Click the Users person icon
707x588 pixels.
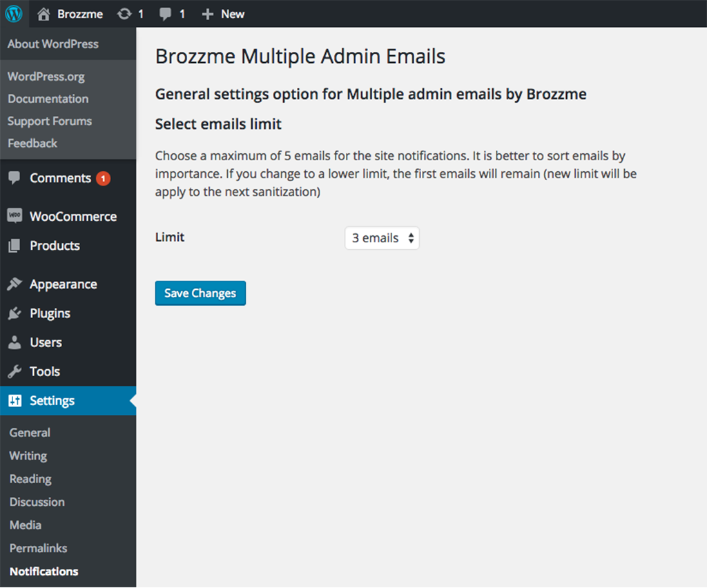[14, 342]
